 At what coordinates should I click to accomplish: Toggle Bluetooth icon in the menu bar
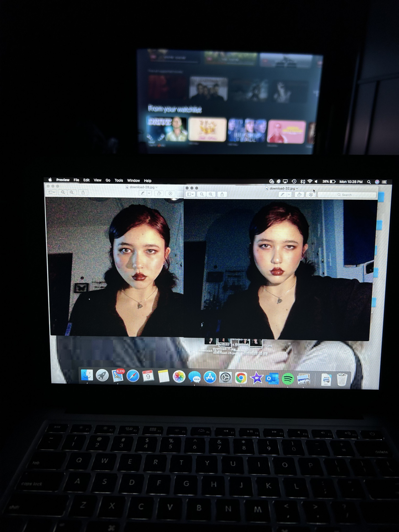pyautogui.click(x=303, y=181)
